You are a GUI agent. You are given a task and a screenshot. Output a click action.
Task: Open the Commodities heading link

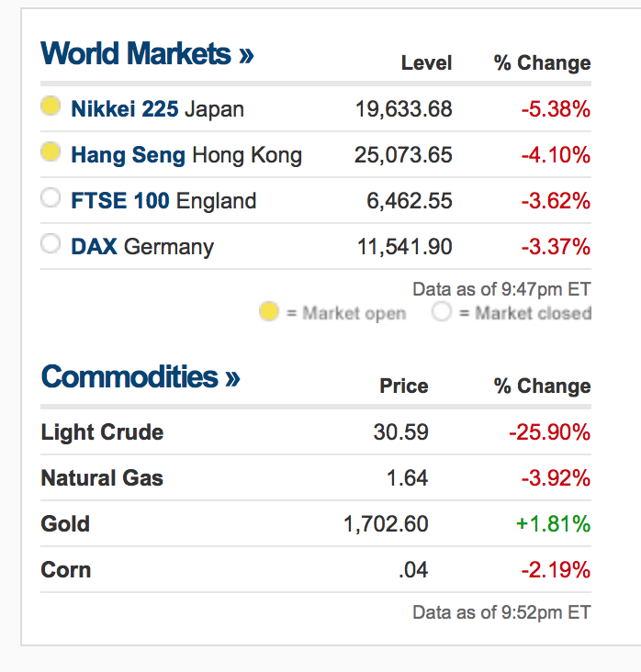click(x=141, y=376)
